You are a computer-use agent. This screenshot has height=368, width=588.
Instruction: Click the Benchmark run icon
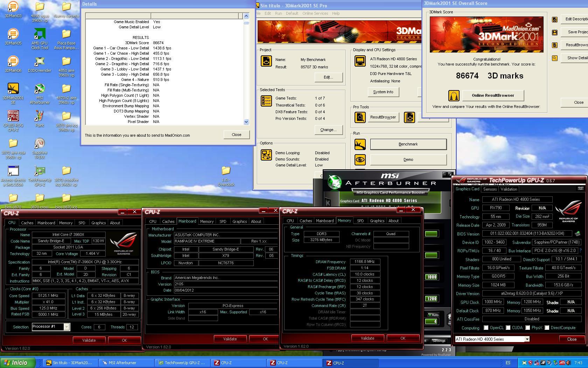pos(360,144)
